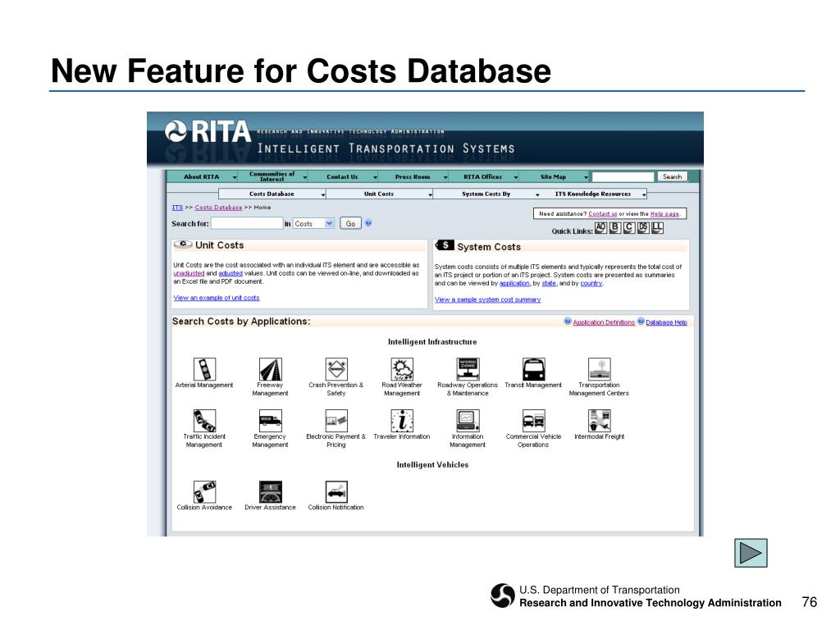Open View an example of unit costs
This screenshot has width=840, height=630.
click(217, 298)
